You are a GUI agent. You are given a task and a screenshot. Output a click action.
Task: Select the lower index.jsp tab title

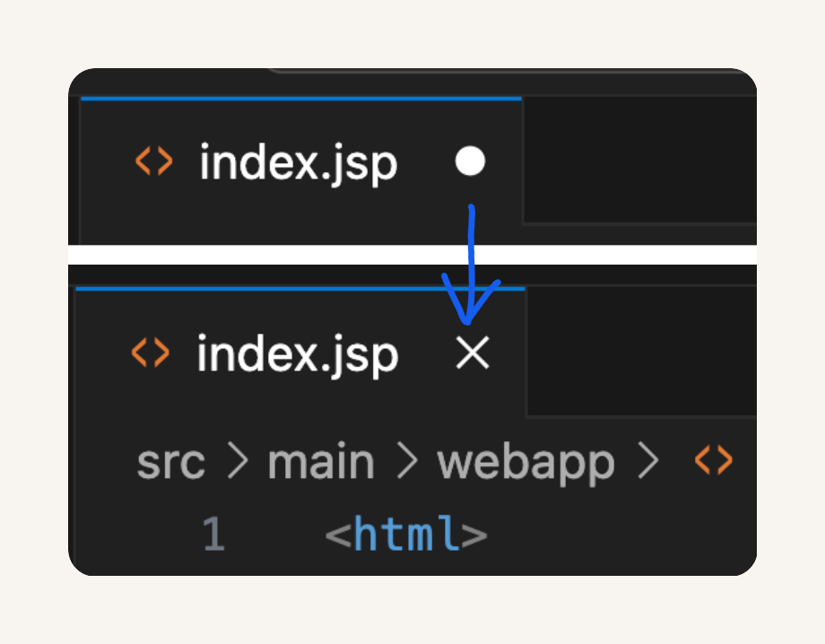(x=298, y=354)
